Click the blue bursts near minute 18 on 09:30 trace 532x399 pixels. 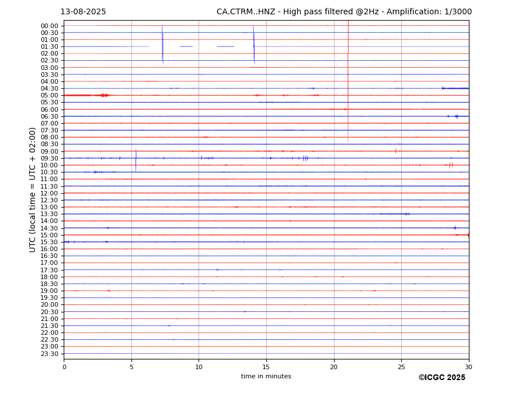305,158
